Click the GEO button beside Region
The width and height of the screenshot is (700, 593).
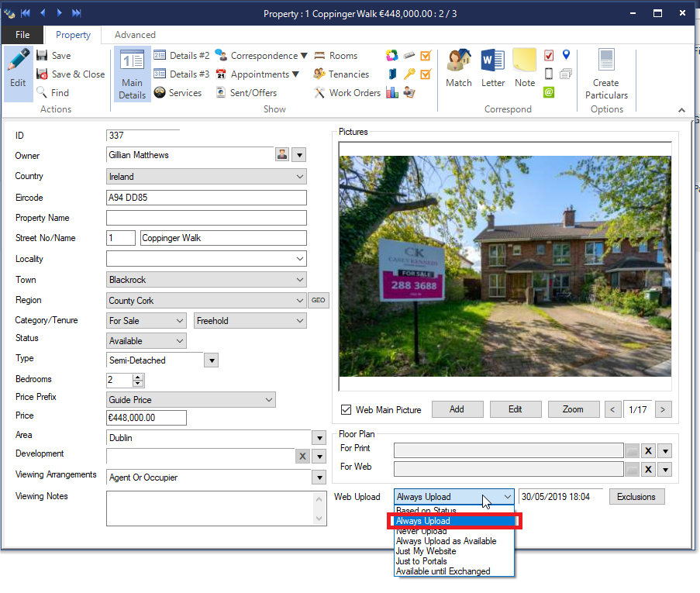pyautogui.click(x=318, y=301)
